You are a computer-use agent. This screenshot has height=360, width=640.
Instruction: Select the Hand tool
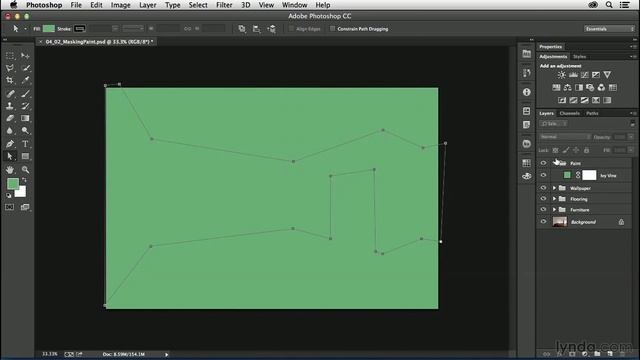click(x=10, y=169)
